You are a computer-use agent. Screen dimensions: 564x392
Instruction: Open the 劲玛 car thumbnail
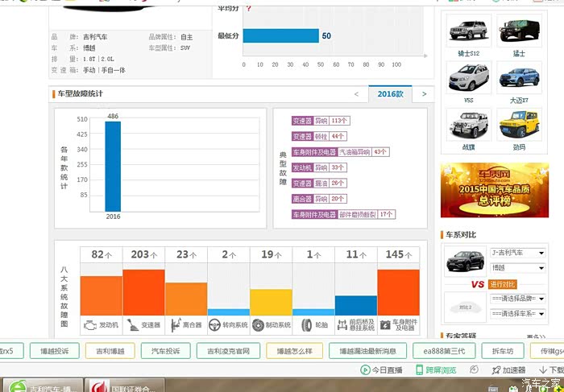point(520,124)
